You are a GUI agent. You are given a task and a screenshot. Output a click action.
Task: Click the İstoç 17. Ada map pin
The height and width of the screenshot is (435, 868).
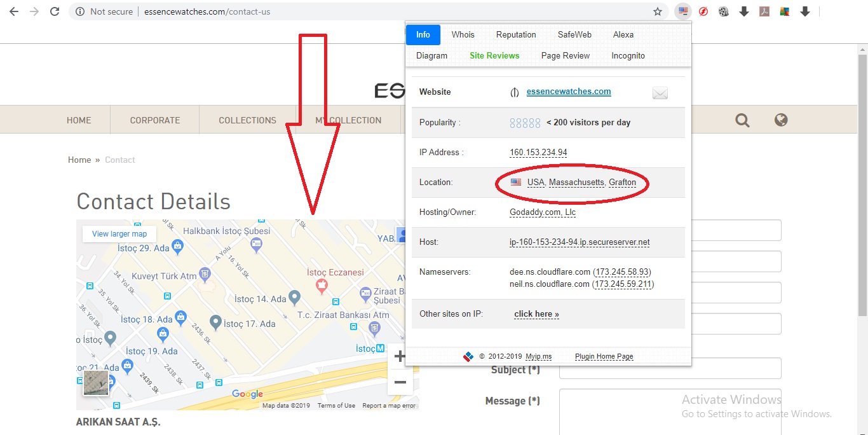[x=215, y=322]
